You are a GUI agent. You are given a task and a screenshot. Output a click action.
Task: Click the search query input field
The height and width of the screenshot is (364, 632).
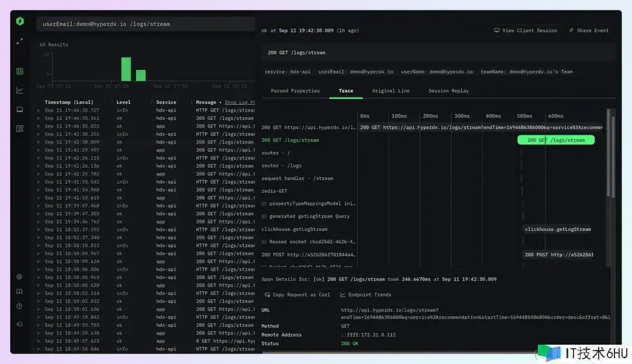coord(146,24)
